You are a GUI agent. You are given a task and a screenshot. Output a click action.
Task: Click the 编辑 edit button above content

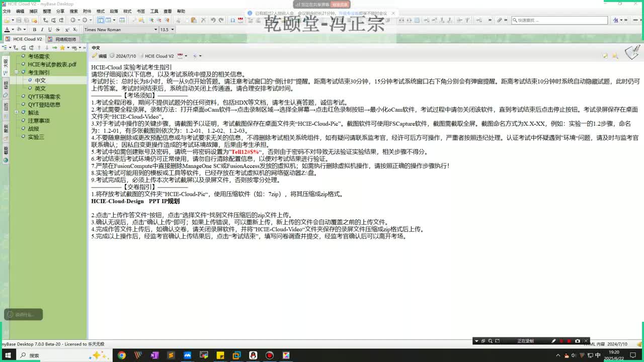[99, 56]
